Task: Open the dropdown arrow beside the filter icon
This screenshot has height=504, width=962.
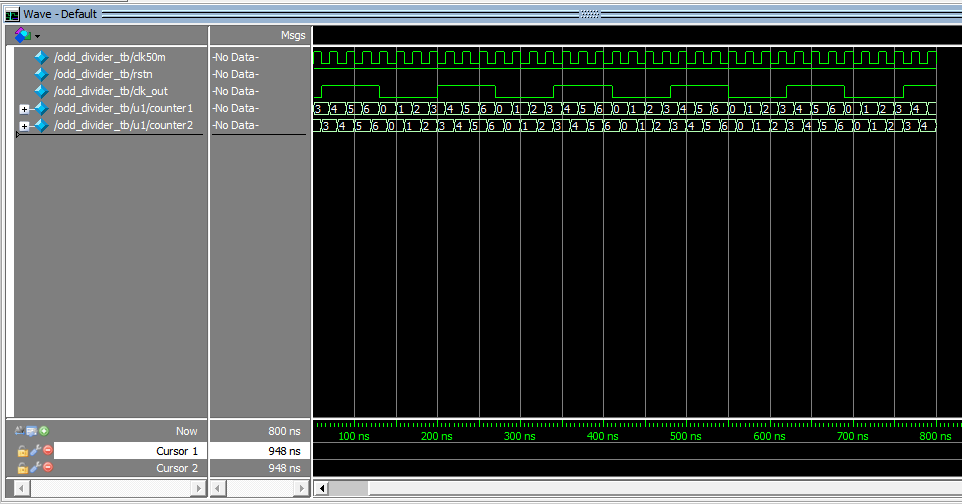Action: coord(37,36)
